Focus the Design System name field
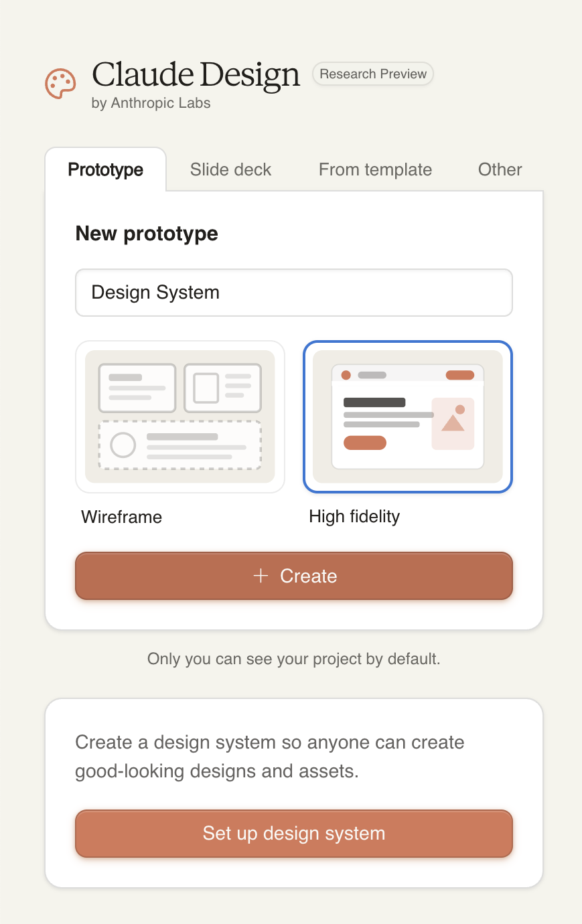Screen dimensions: 582x924 point(293,293)
